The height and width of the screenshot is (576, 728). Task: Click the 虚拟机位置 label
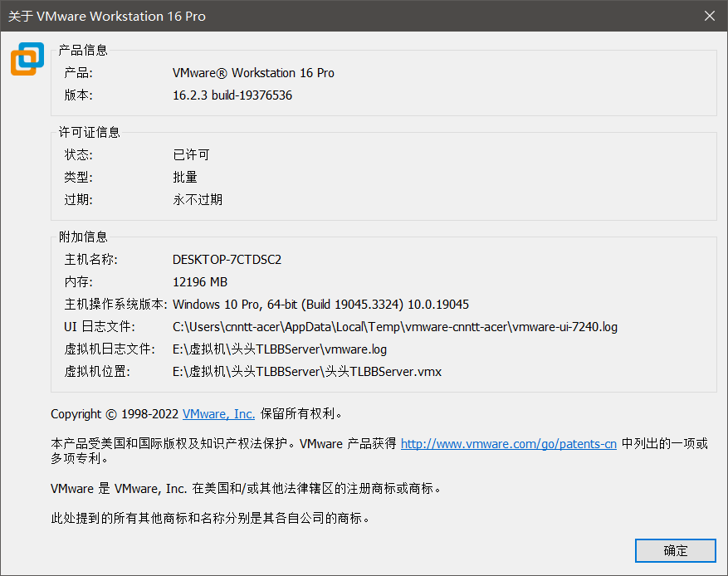(97, 372)
